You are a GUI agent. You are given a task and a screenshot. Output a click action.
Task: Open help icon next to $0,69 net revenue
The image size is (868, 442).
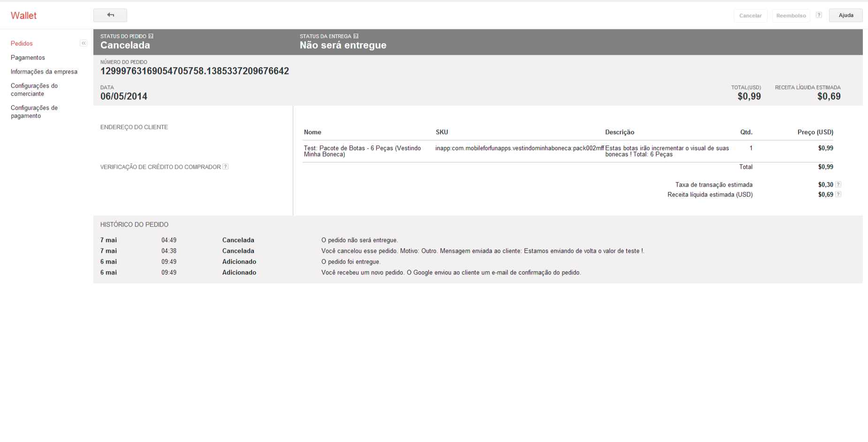click(x=838, y=194)
